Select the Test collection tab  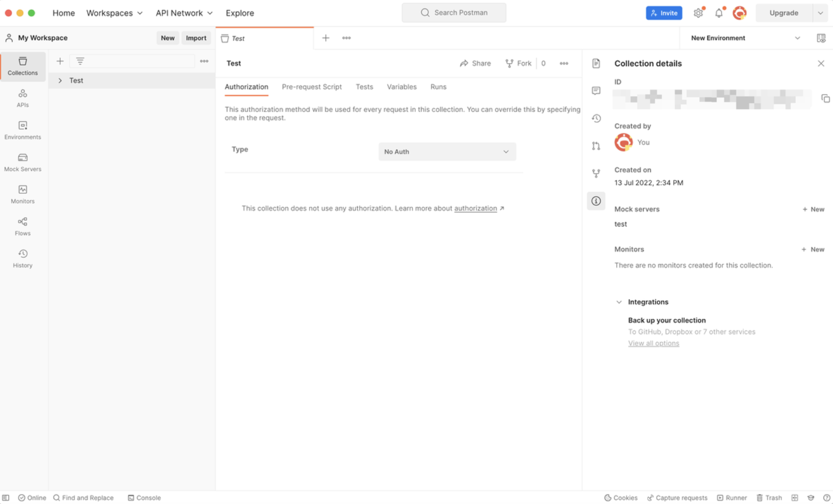(264, 39)
